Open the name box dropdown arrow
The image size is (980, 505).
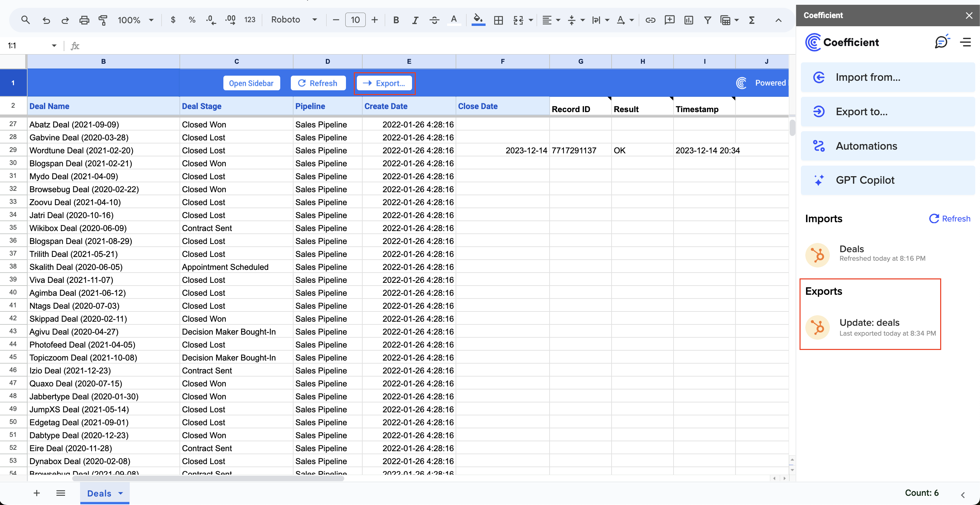click(x=54, y=46)
